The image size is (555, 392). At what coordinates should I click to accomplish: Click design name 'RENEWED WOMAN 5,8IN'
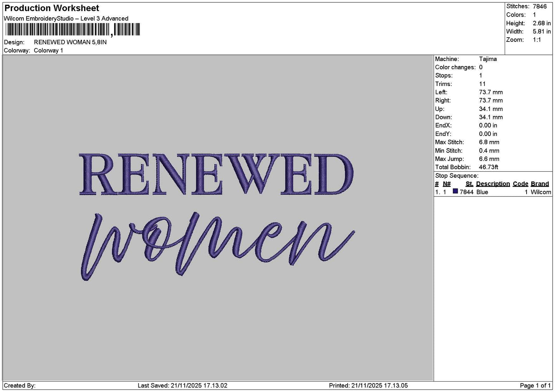click(70, 42)
